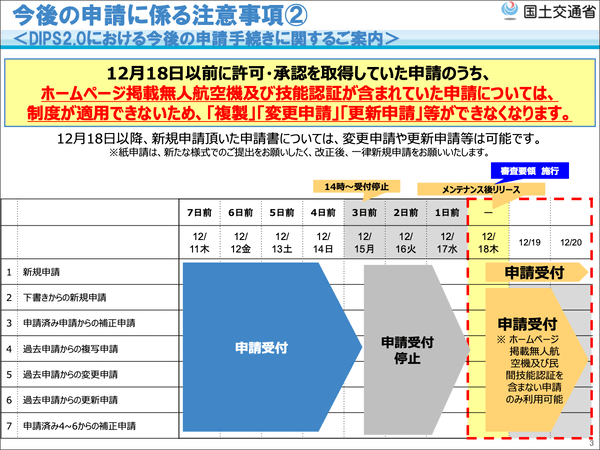Click the 4日前 header cell

pos(323,212)
